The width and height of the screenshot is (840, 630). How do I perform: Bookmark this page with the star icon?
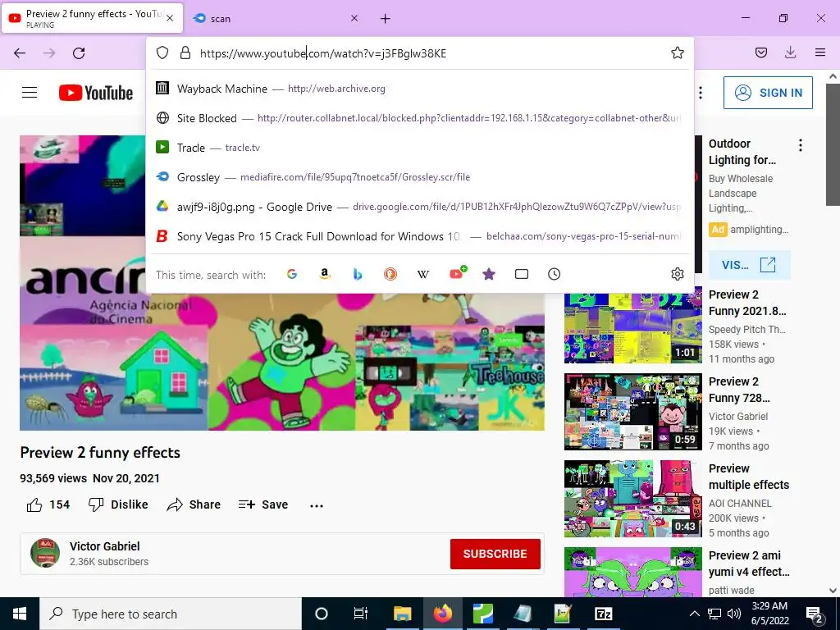[x=677, y=52]
